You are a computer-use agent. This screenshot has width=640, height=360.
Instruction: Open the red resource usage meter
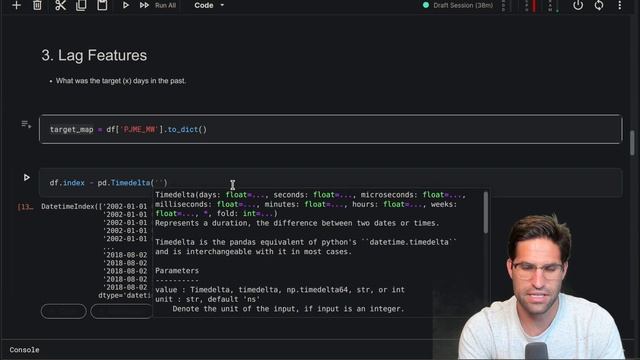coord(533,6)
